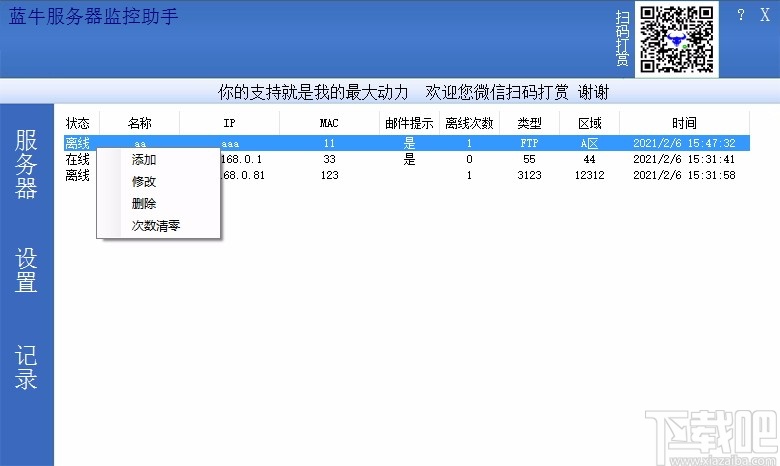This screenshot has height=466, width=780.
Task: Open the help question mark icon
Action: tap(741, 15)
